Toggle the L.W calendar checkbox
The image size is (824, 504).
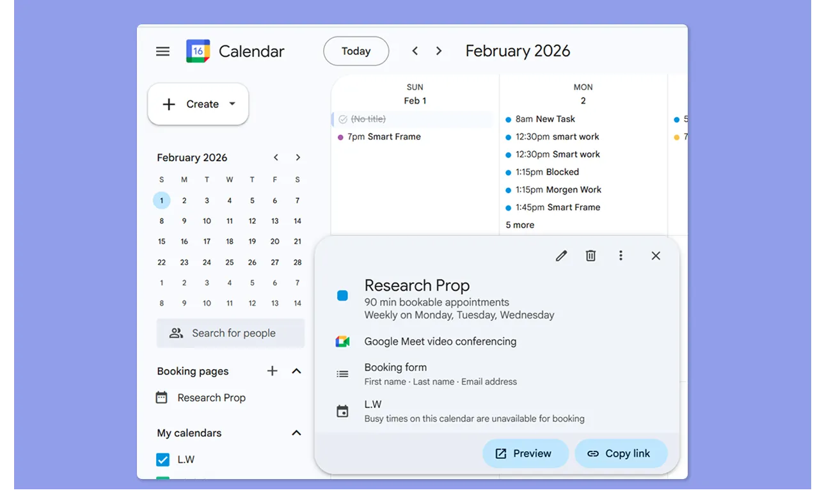[x=162, y=459]
